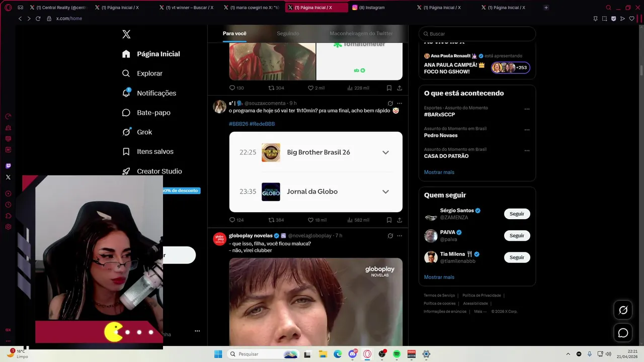This screenshot has height=362, width=644.
Task: Open the pinboard pin icon in toolbar
Action: coord(595,19)
